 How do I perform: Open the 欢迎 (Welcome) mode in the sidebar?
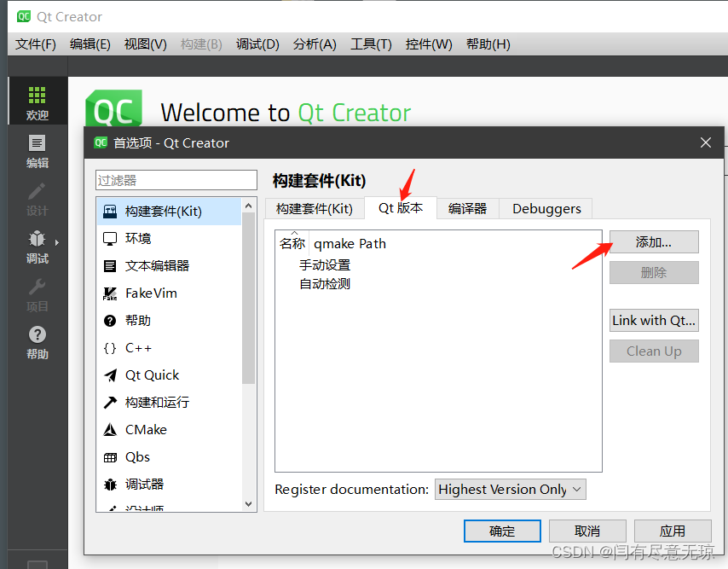(x=37, y=101)
